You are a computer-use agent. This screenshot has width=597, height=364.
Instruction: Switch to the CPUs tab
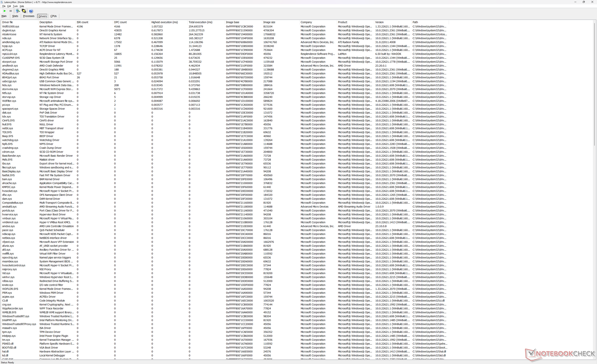tap(53, 16)
